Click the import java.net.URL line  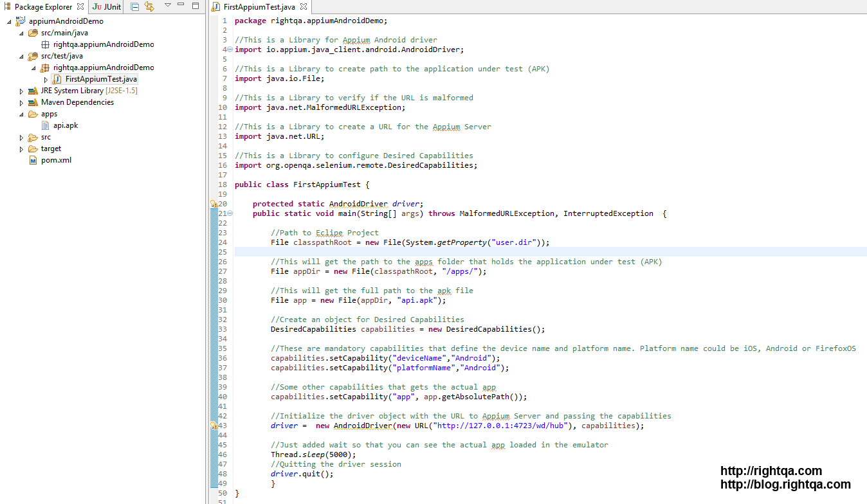point(280,136)
